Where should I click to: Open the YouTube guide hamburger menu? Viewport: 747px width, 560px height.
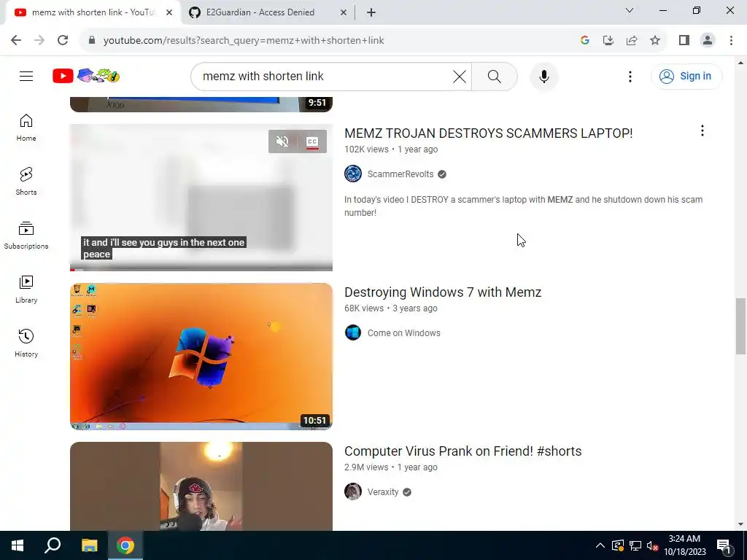[26, 76]
